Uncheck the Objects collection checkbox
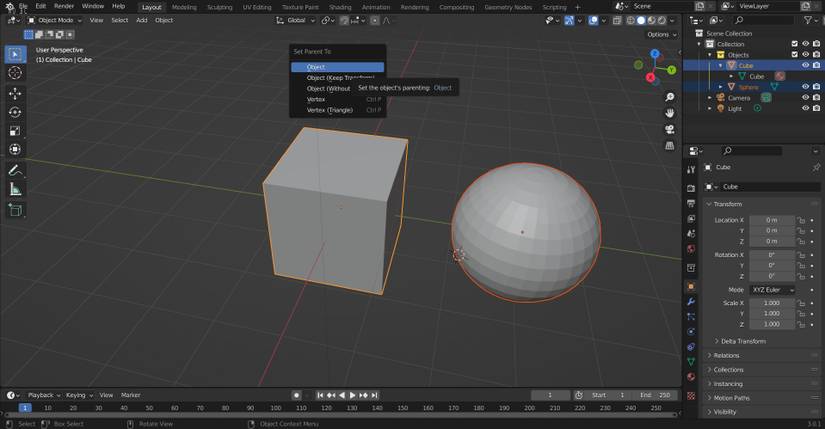This screenshot has width=825, height=429. pyautogui.click(x=795, y=55)
